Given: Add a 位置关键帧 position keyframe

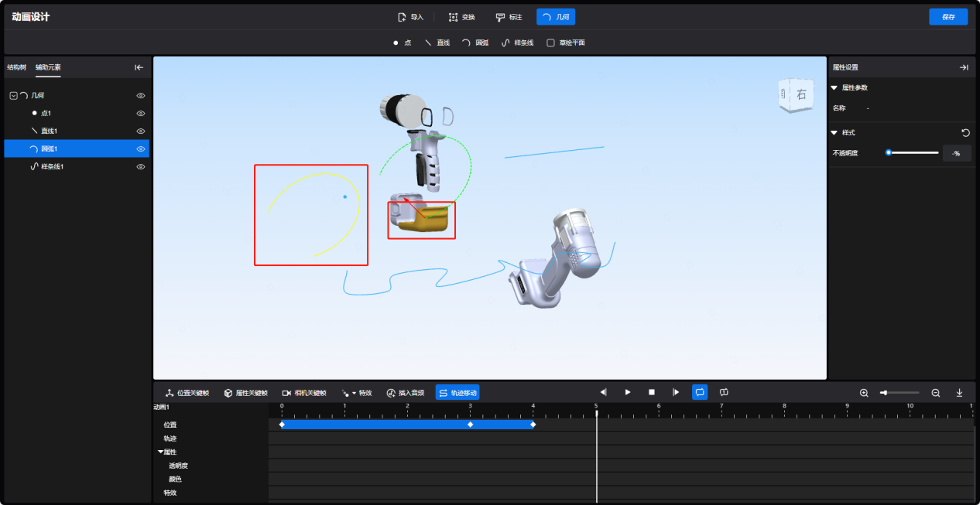Looking at the screenshot, I should tap(187, 393).
